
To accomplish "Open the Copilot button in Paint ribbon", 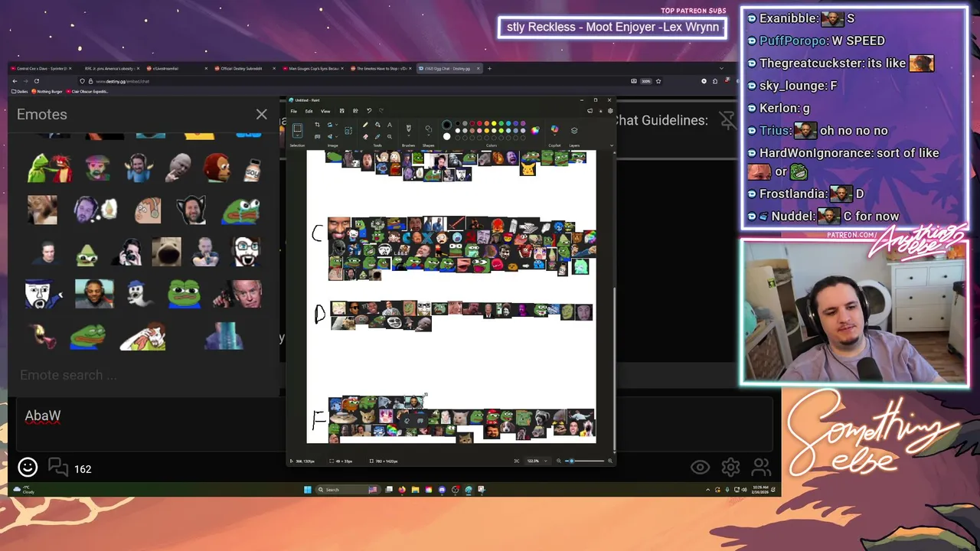I will point(554,129).
